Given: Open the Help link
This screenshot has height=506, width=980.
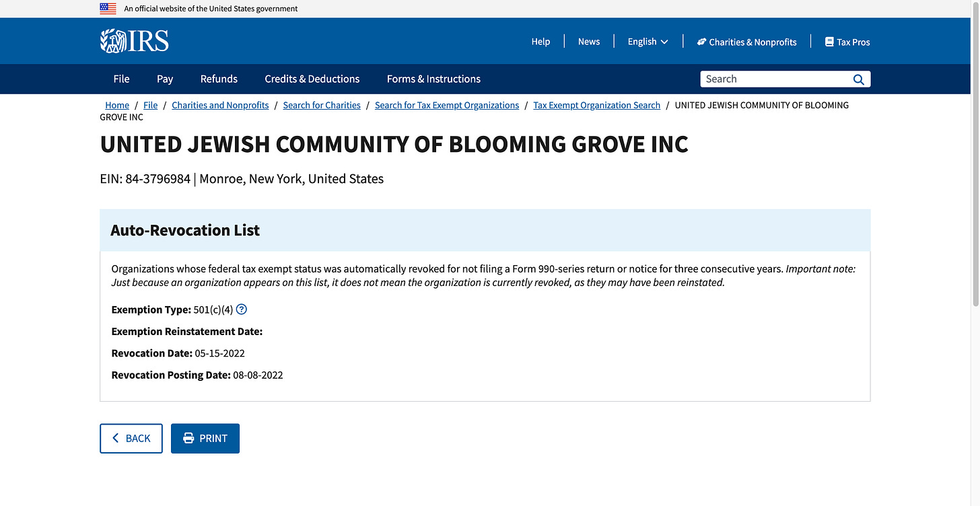Looking at the screenshot, I should click(540, 42).
